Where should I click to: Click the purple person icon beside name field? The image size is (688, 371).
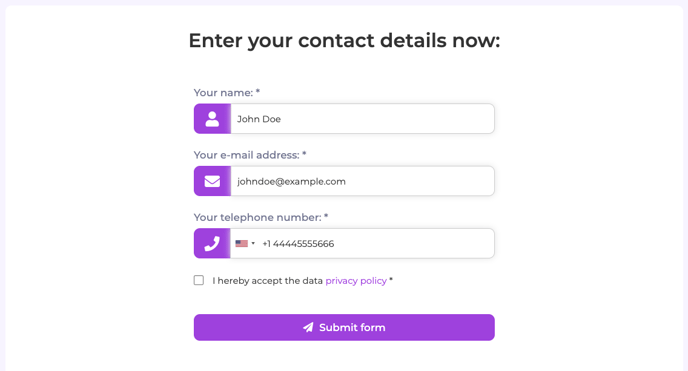[212, 119]
